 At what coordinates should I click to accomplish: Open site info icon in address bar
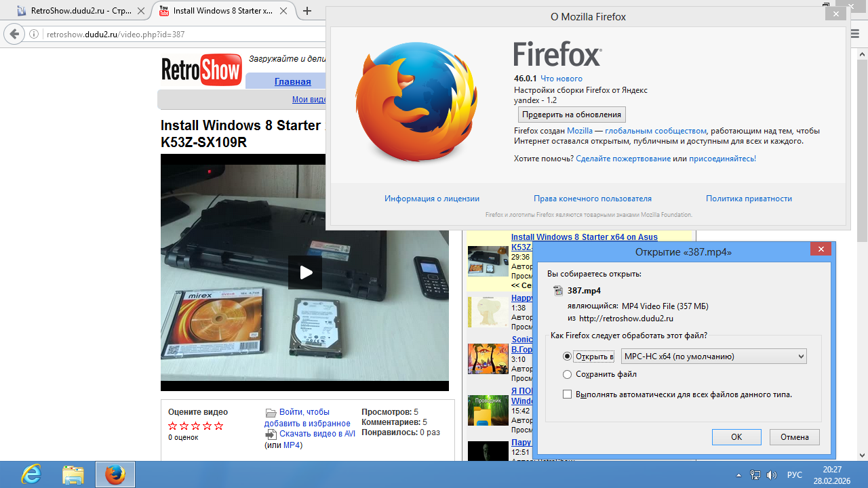(x=34, y=34)
